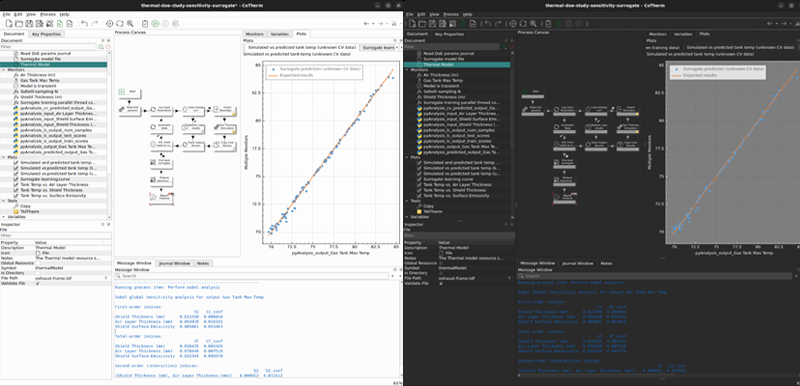Click Open folder icon in left window
The width and height of the screenshot is (800, 386).
point(19,24)
